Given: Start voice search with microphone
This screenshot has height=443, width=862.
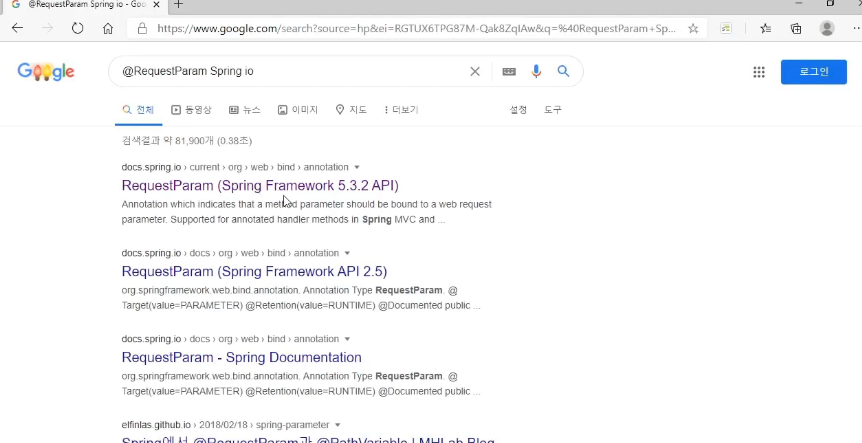Looking at the screenshot, I should tap(536, 71).
